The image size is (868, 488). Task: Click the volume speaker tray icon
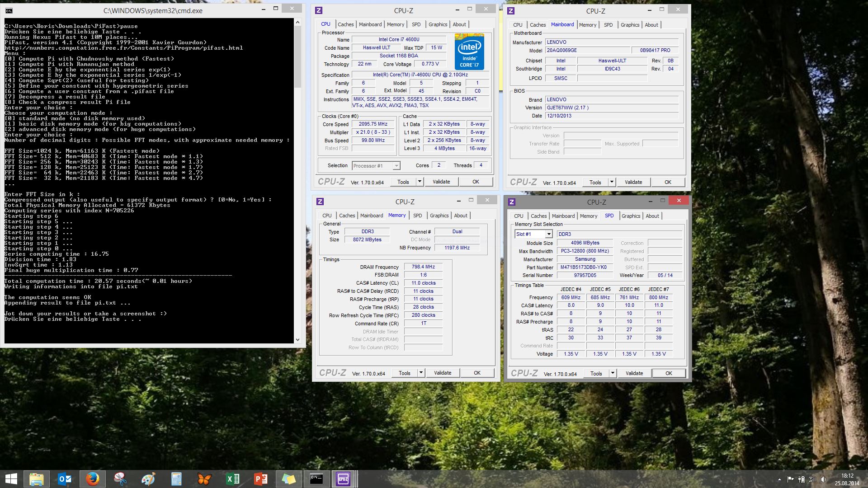tap(823, 479)
